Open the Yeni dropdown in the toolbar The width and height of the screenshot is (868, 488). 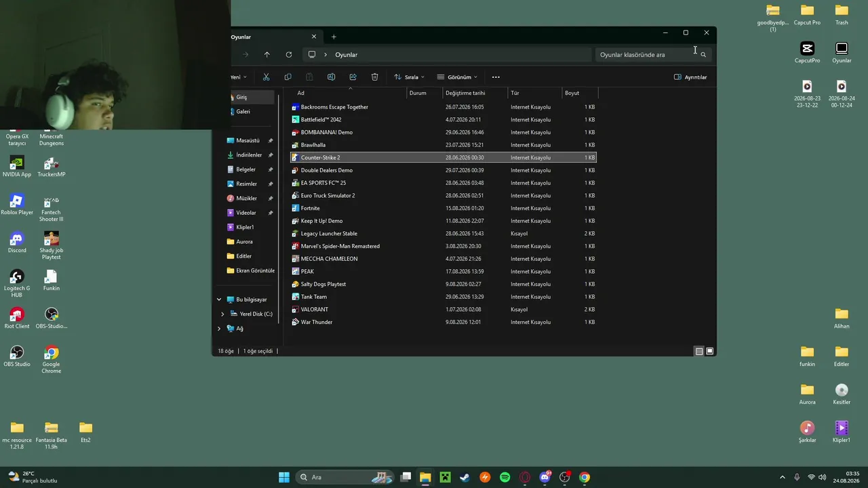(239, 77)
